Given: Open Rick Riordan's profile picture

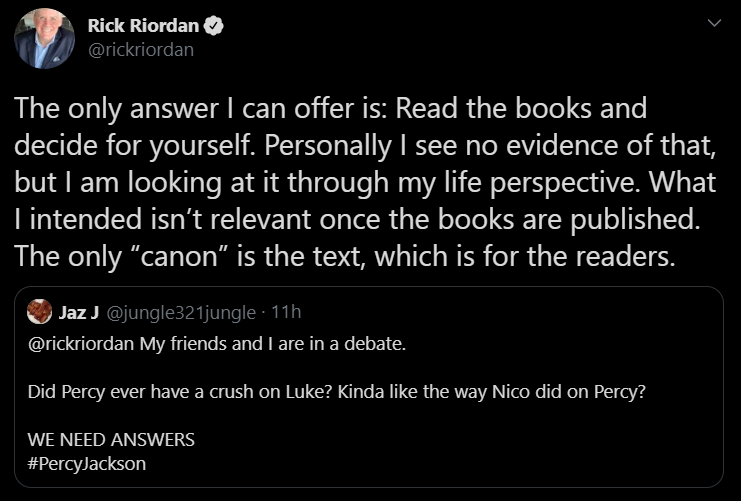Looking at the screenshot, I should [44, 37].
